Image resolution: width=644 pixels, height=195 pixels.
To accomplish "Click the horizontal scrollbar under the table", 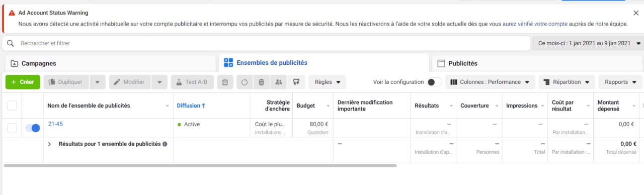I will click(x=200, y=165).
